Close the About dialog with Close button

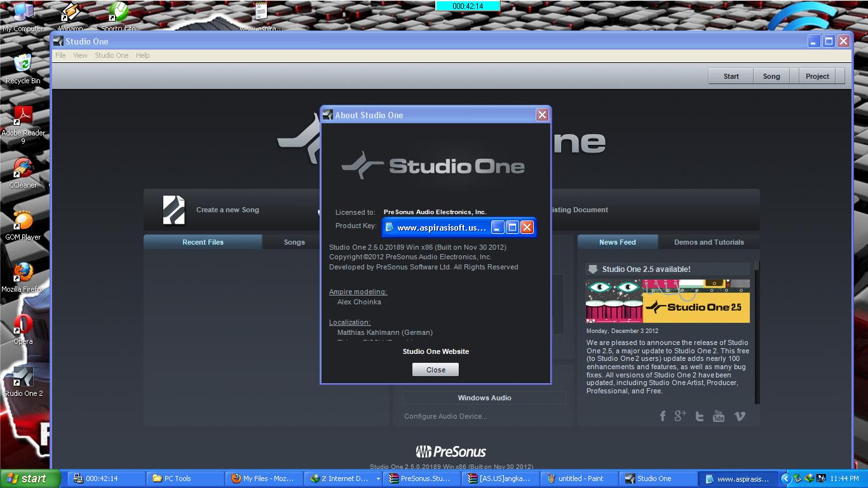[x=435, y=370]
